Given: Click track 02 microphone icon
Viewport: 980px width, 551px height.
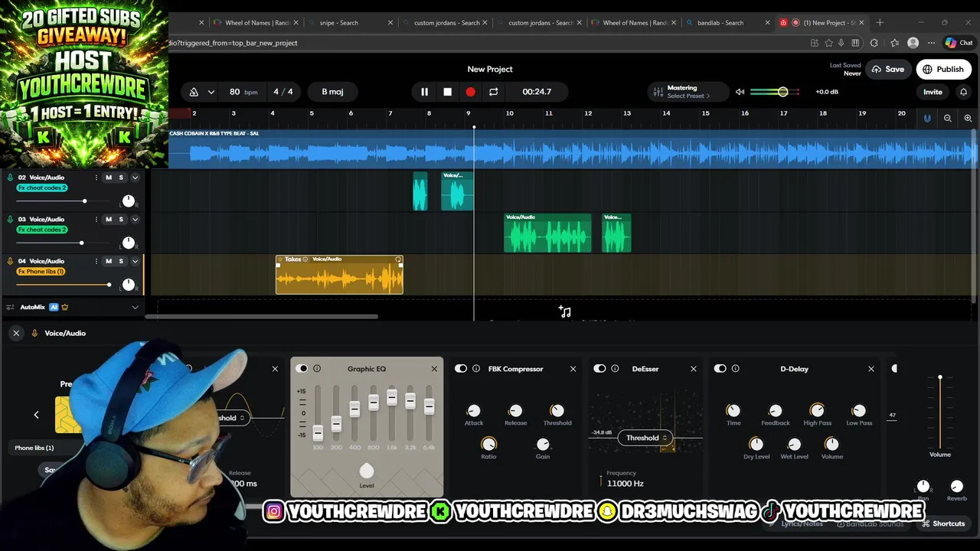Looking at the screenshot, I should pyautogui.click(x=10, y=178).
